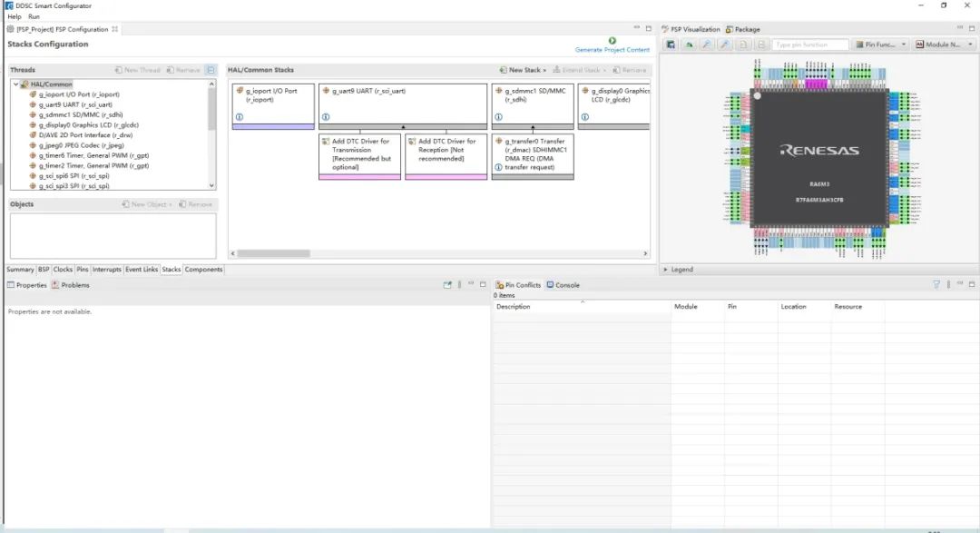
Task: Switch to the Clocks tab
Action: pos(63,270)
